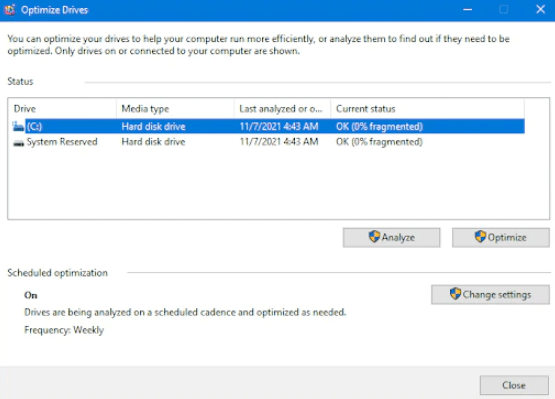
Task: Select the System Reserved drive row
Action: [x=268, y=142]
